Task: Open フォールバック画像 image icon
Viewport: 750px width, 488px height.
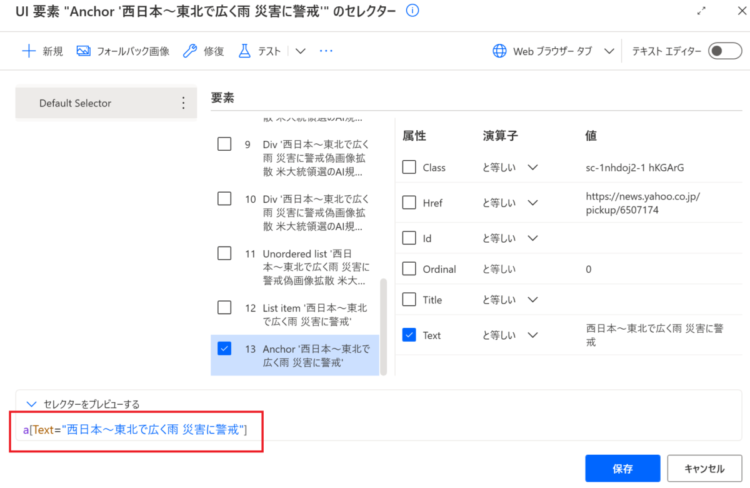Action: click(x=83, y=51)
